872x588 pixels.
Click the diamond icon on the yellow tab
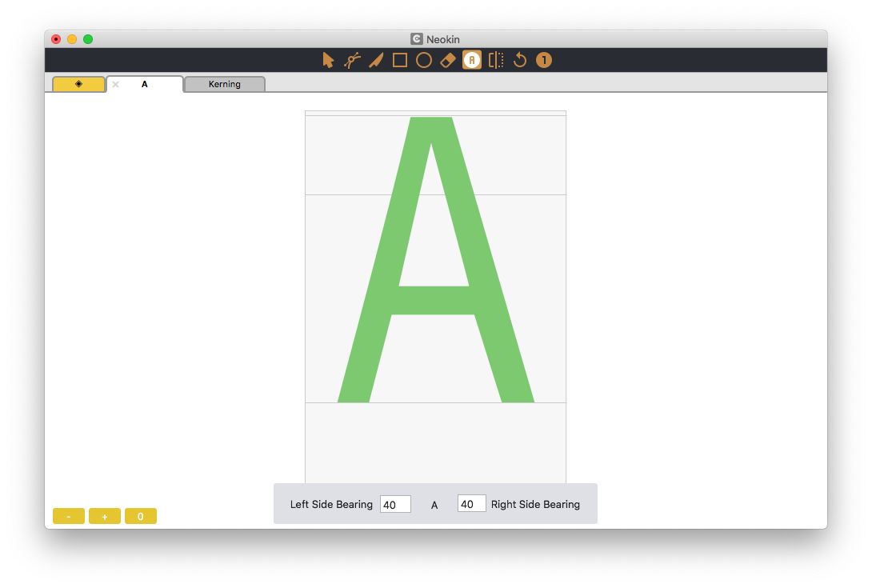78,83
